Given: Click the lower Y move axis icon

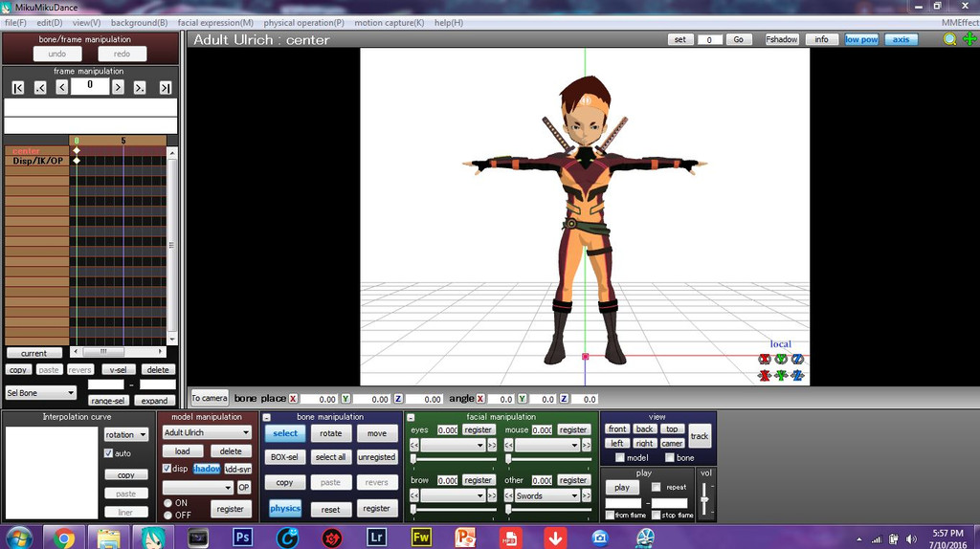Looking at the screenshot, I should pos(781,375).
